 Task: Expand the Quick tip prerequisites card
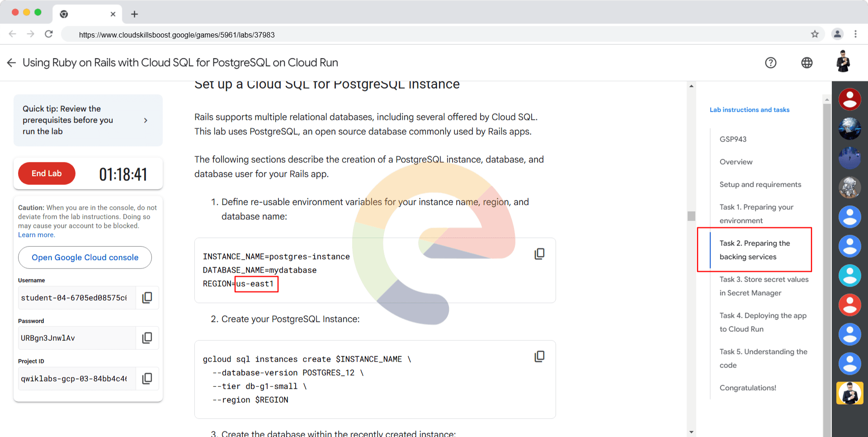click(x=88, y=120)
